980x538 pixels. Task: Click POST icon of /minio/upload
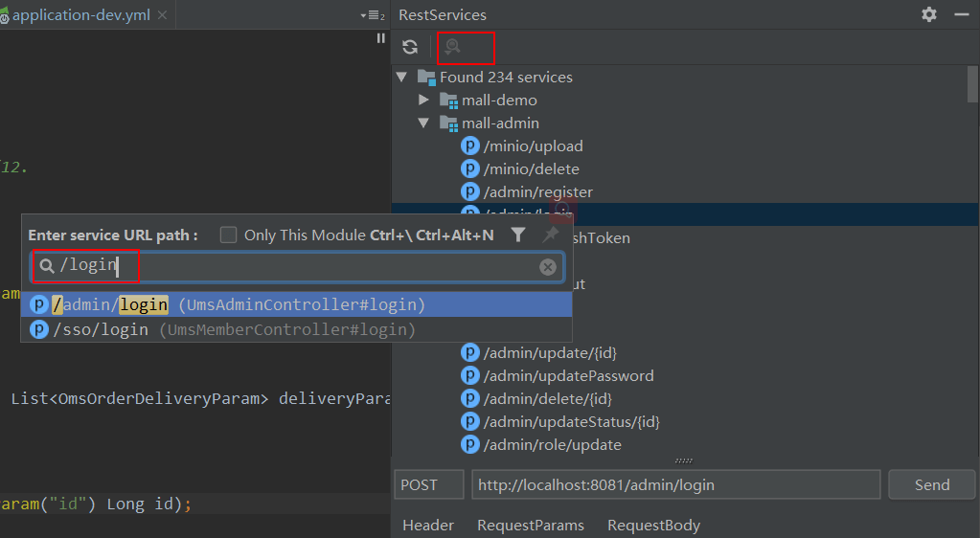[470, 146]
